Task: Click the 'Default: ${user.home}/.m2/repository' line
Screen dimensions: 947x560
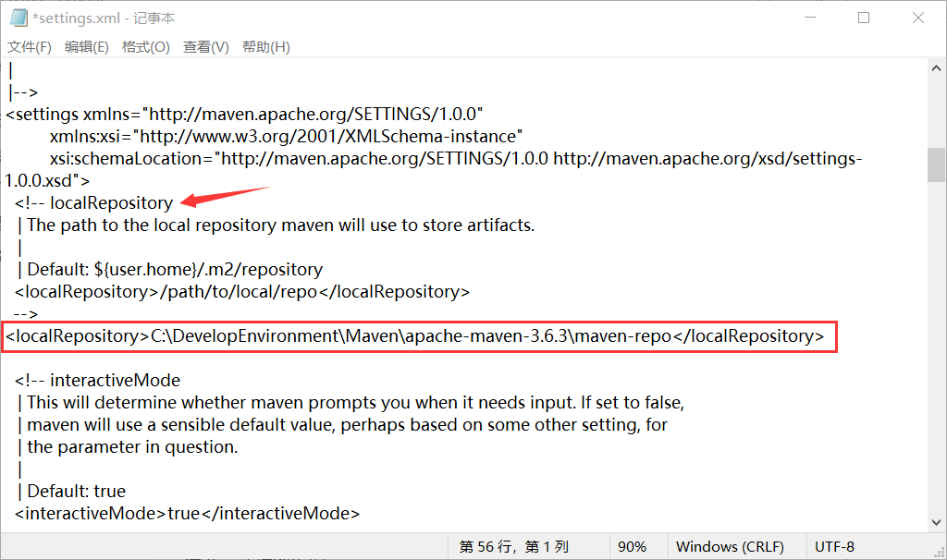Action: [170, 269]
